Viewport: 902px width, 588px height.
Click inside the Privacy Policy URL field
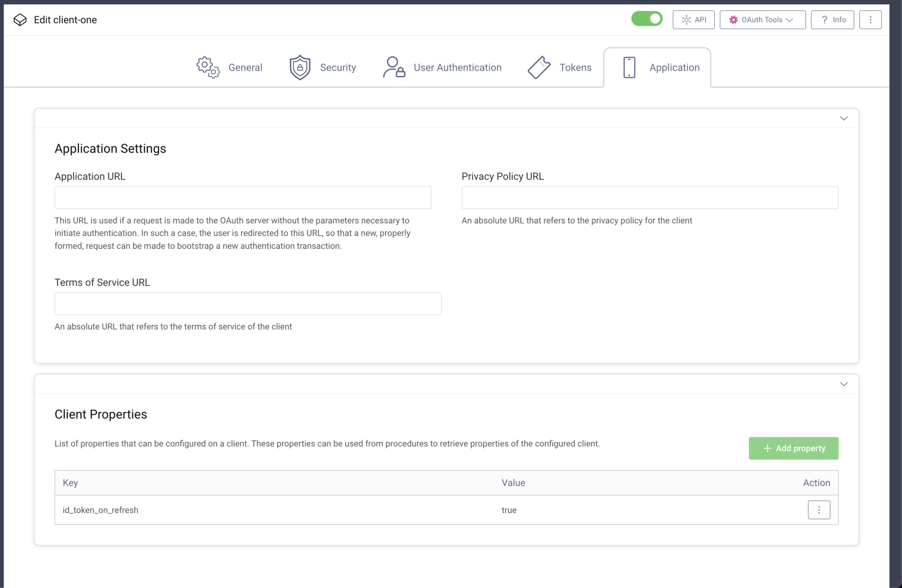click(649, 197)
